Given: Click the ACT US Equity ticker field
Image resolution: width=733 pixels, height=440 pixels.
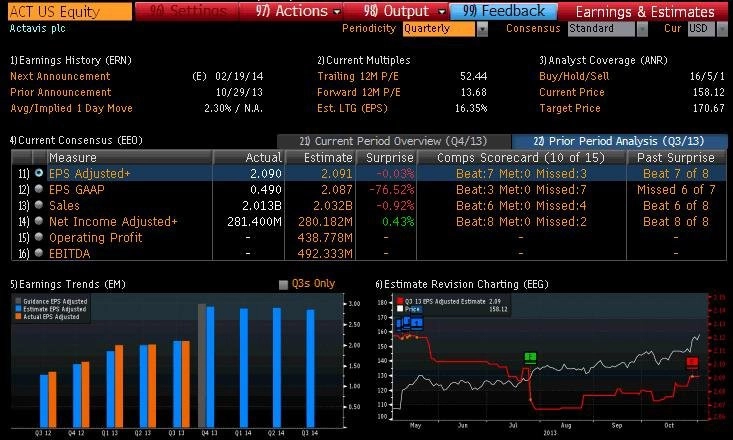Looking at the screenshot, I should tap(70, 11).
